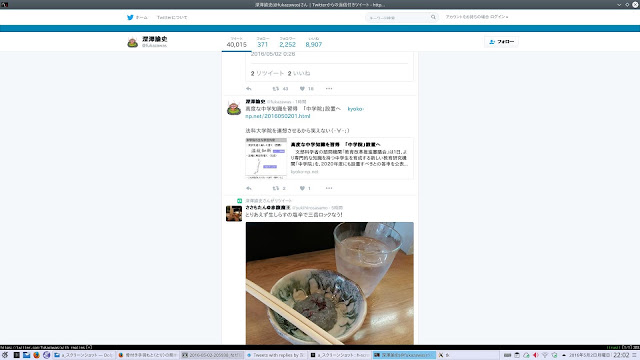The height and width of the screenshot is (360, 640).
Task: Open the retweeted tweet author's name
Action: (268, 208)
